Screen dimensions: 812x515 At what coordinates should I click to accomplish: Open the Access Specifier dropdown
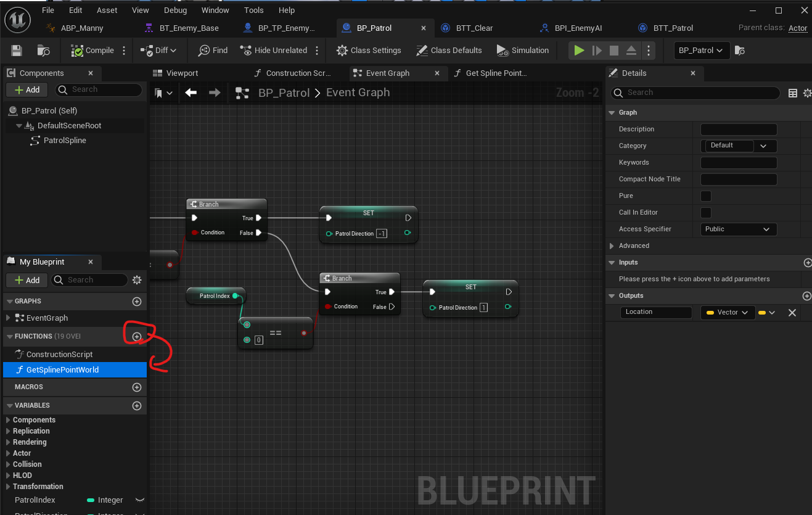tap(739, 229)
